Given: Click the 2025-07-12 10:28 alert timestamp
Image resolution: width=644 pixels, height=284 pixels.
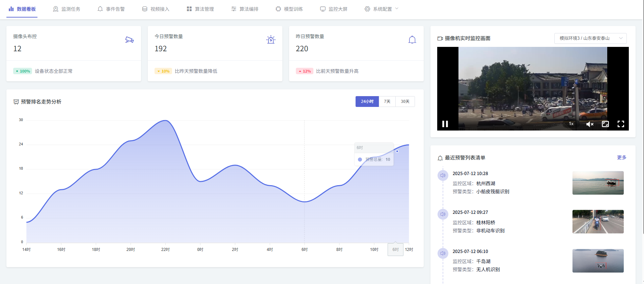Looking at the screenshot, I should click(x=470, y=173).
